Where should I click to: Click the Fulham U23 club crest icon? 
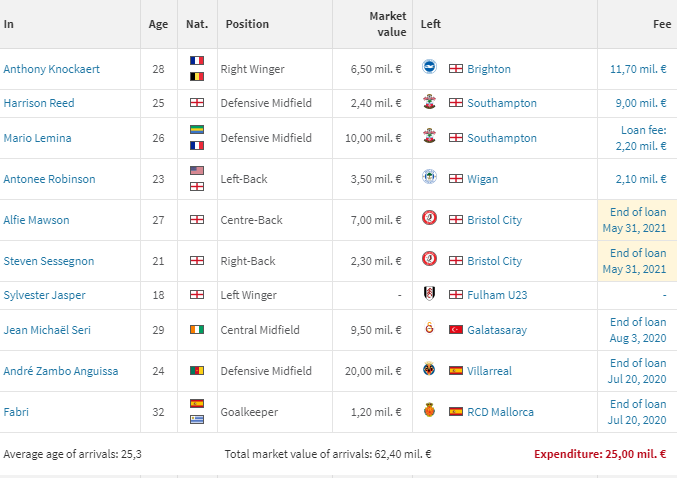point(429,295)
